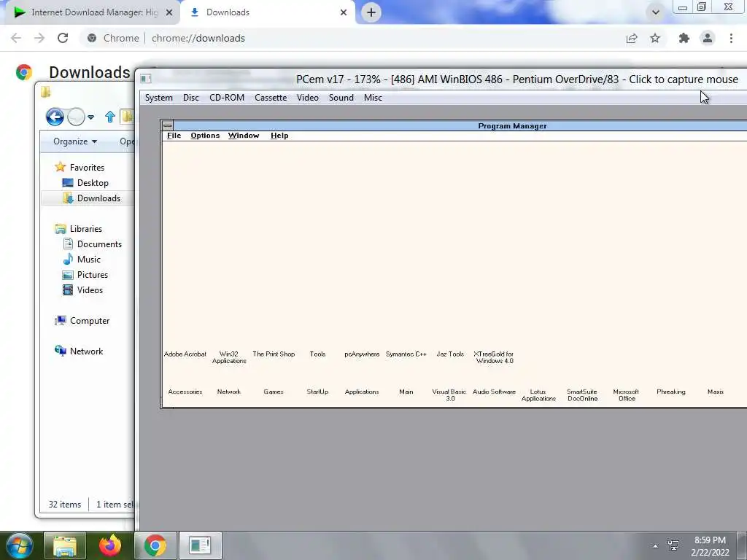Open the PCem System menu
Viewport: 747px width, 560px height.
click(x=158, y=98)
